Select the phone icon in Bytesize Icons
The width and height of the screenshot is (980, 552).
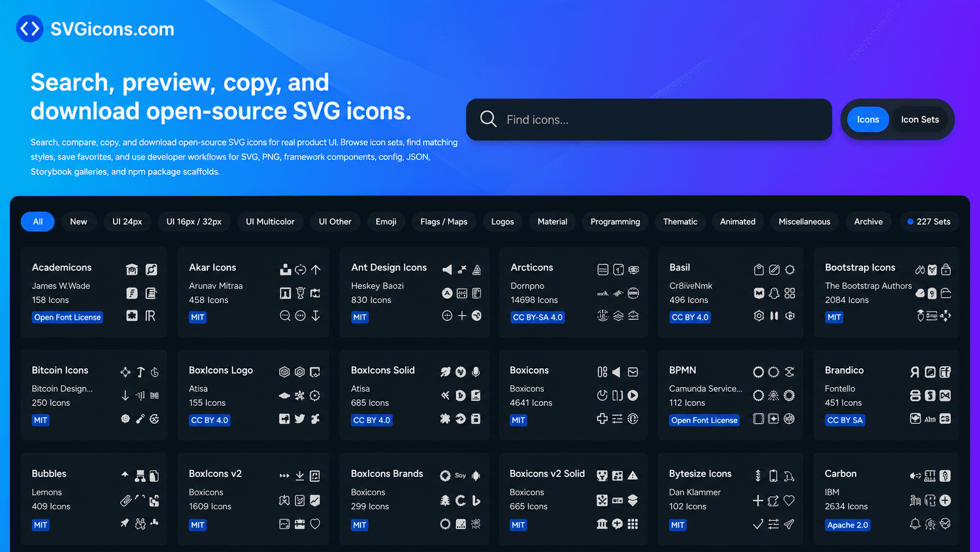tap(774, 476)
